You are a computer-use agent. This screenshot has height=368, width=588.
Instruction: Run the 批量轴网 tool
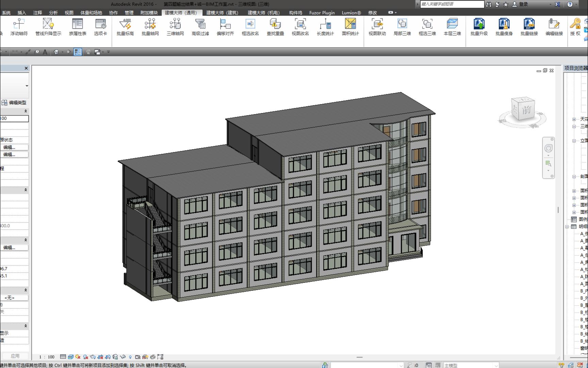(x=150, y=27)
